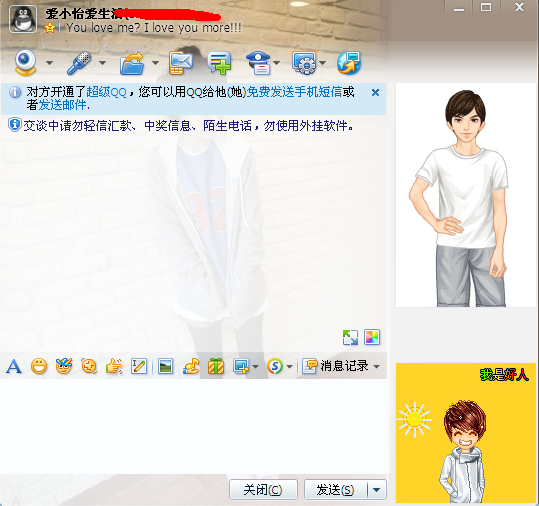Toggle the chat area expand arrows icon

[350, 337]
